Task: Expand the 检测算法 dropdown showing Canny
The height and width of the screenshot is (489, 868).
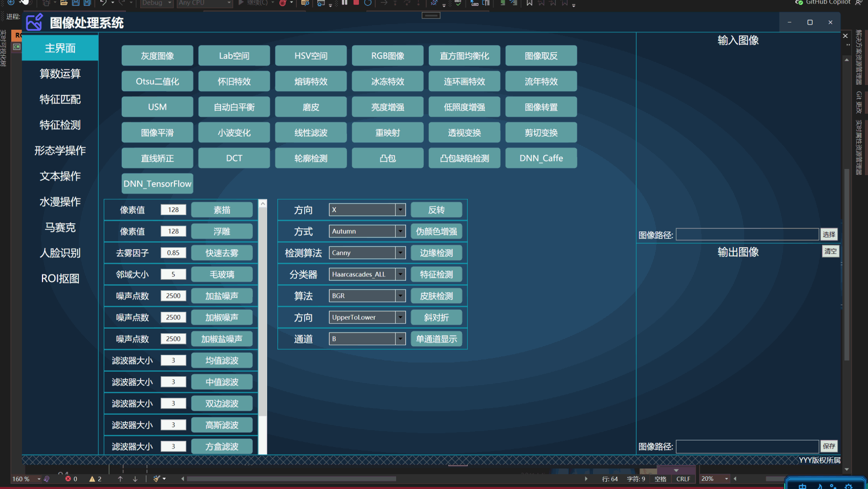Action: coord(401,252)
